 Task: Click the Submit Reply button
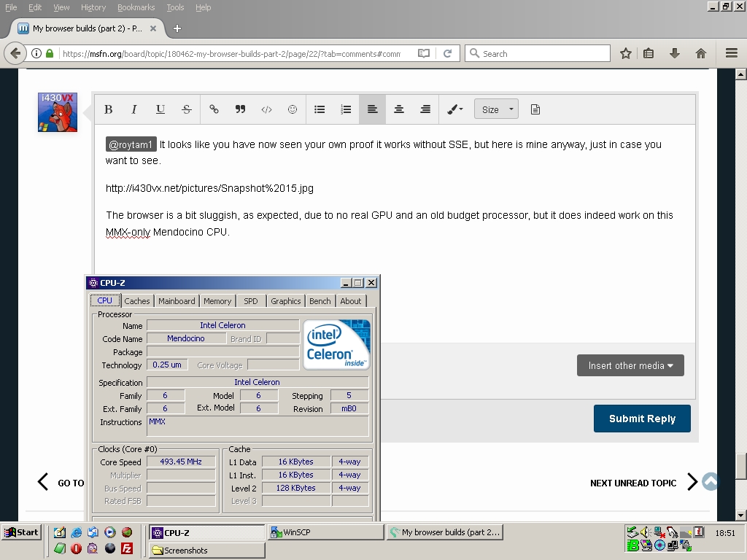[x=642, y=419]
